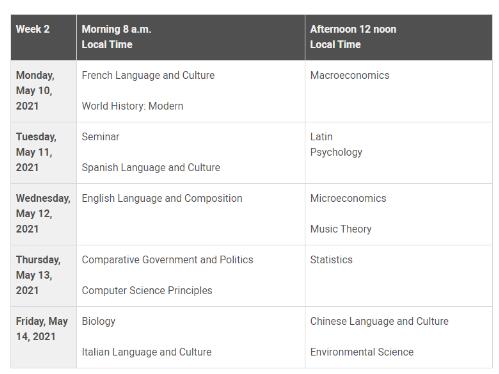Click French Language and Culture exam

pyautogui.click(x=148, y=75)
